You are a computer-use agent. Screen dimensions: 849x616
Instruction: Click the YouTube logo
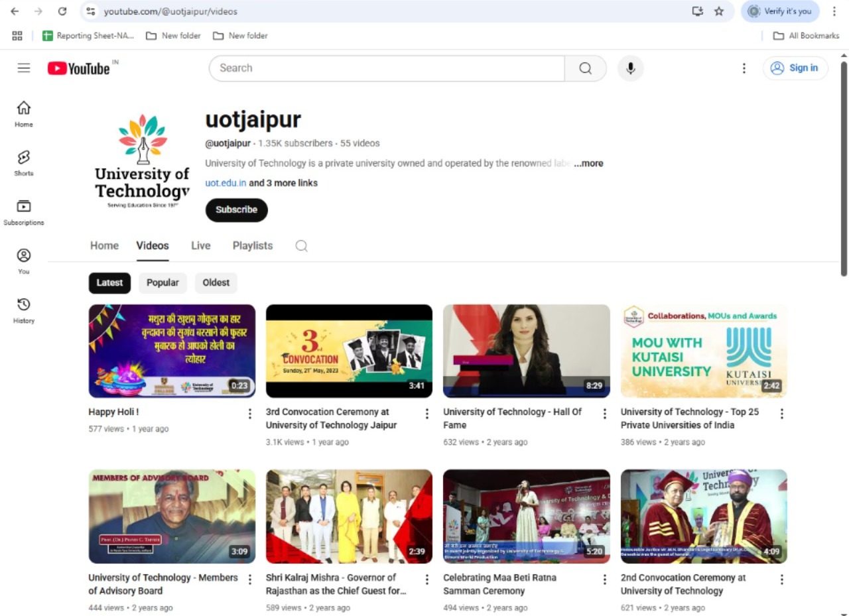pyautogui.click(x=79, y=68)
